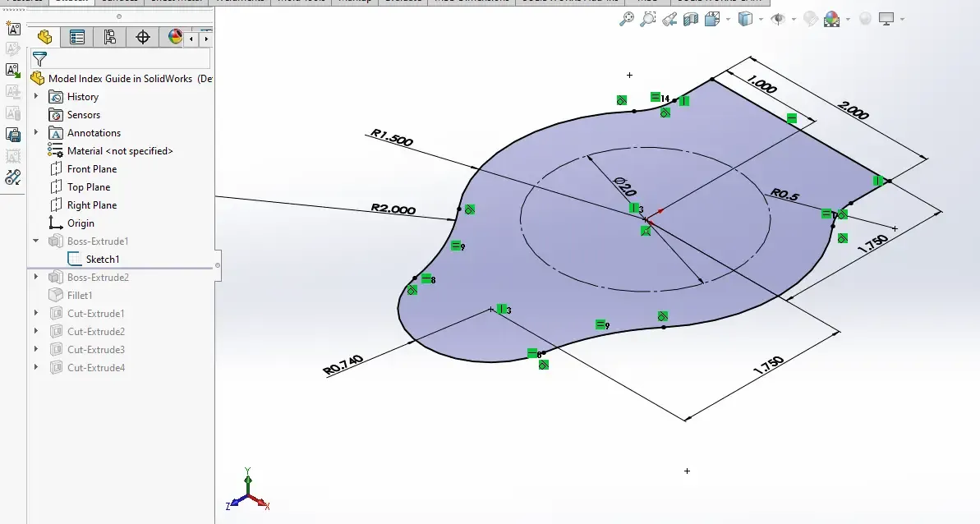This screenshot has height=524, width=980.
Task: Expand the Cut-Extrude4 feature
Action: 36,367
